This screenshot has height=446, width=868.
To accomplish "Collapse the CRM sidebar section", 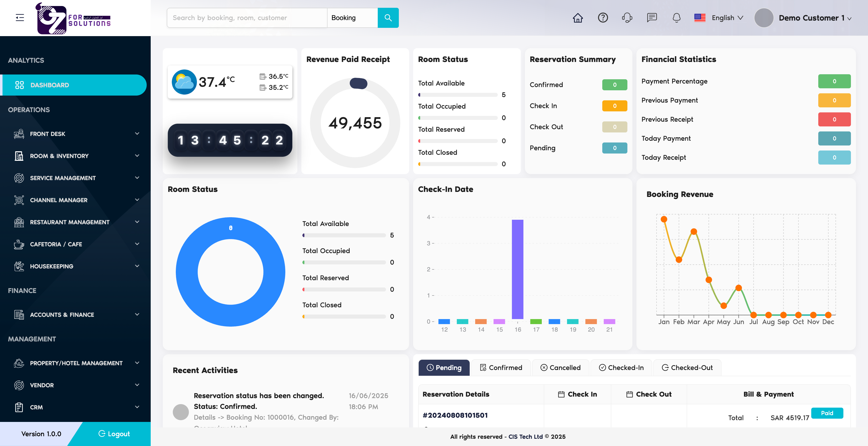I will point(137,407).
